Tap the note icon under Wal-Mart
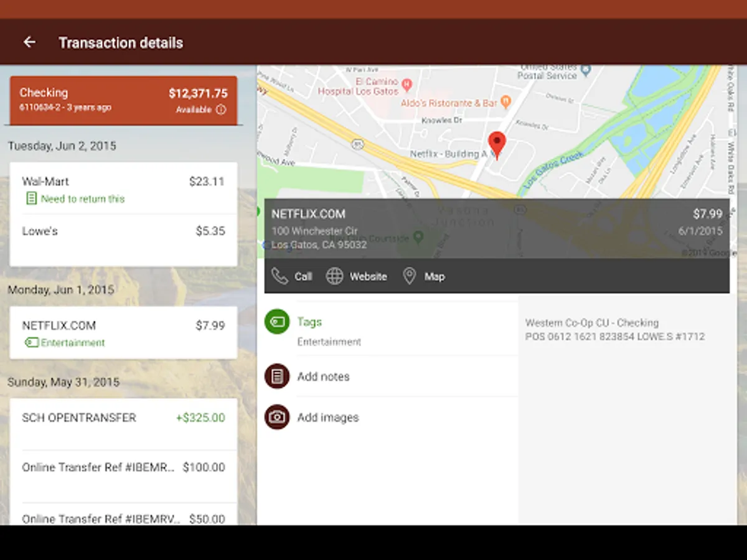Screen dimensions: 747x560 pyautogui.click(x=31, y=198)
